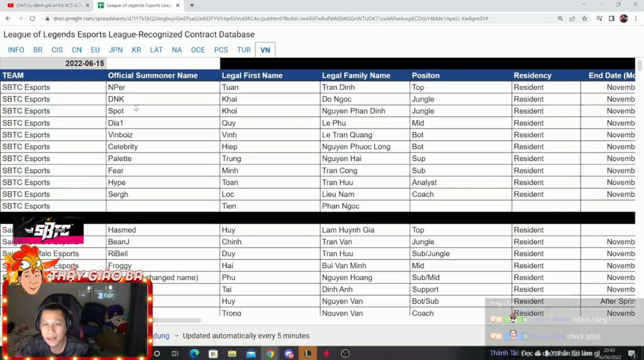Switch to INFO sheet tab
644x360 pixels.
point(16,50)
